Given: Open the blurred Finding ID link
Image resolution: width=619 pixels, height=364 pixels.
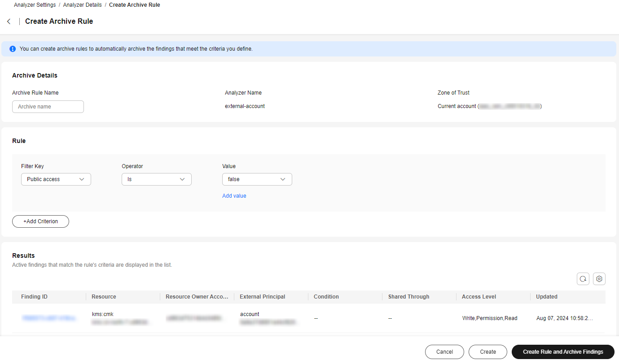Looking at the screenshot, I should click(49, 318).
